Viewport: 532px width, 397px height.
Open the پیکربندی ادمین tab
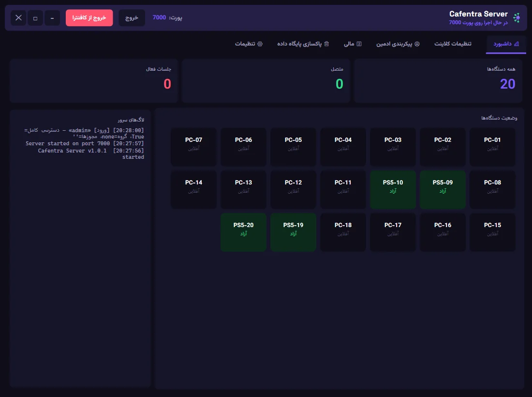click(398, 44)
